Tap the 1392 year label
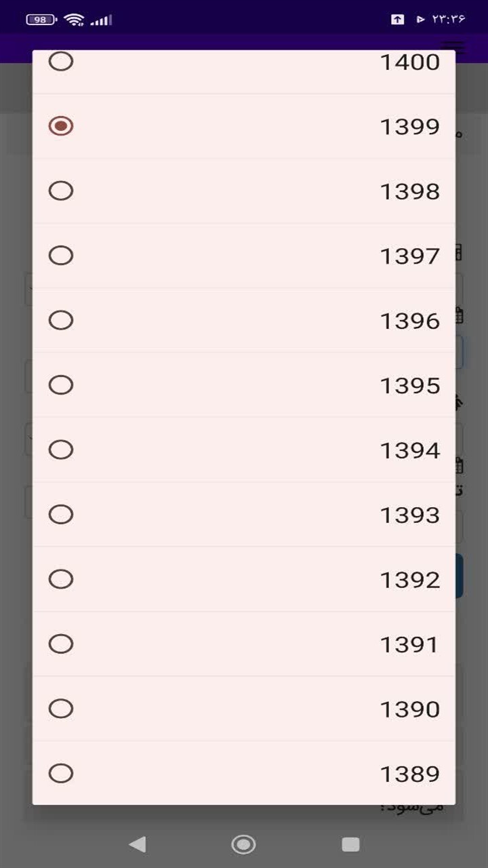488x868 pixels. point(409,580)
